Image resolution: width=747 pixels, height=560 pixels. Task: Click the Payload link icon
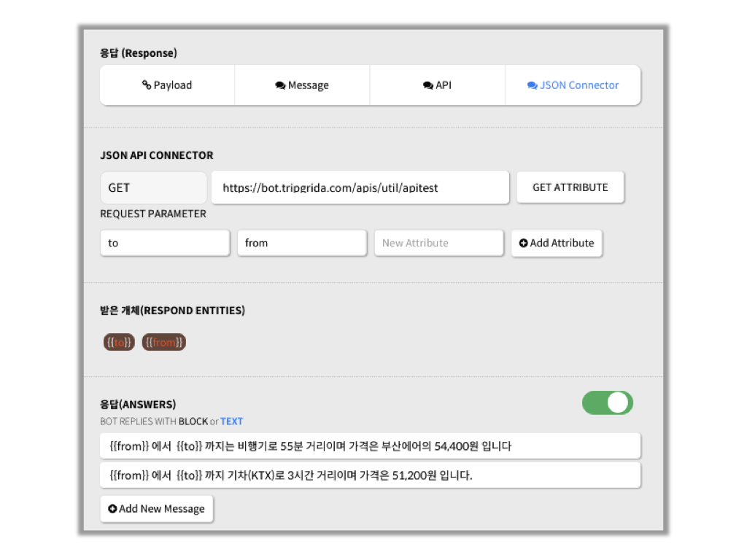pos(147,85)
